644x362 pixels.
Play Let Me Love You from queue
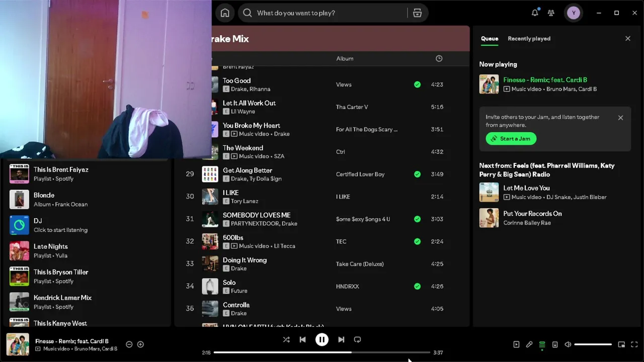(x=555, y=192)
